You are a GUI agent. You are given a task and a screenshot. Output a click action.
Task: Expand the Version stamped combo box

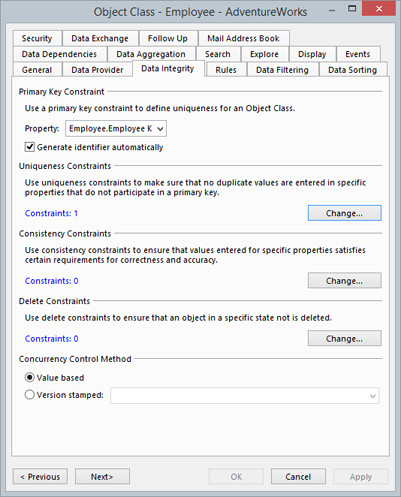pyautogui.click(x=245, y=396)
